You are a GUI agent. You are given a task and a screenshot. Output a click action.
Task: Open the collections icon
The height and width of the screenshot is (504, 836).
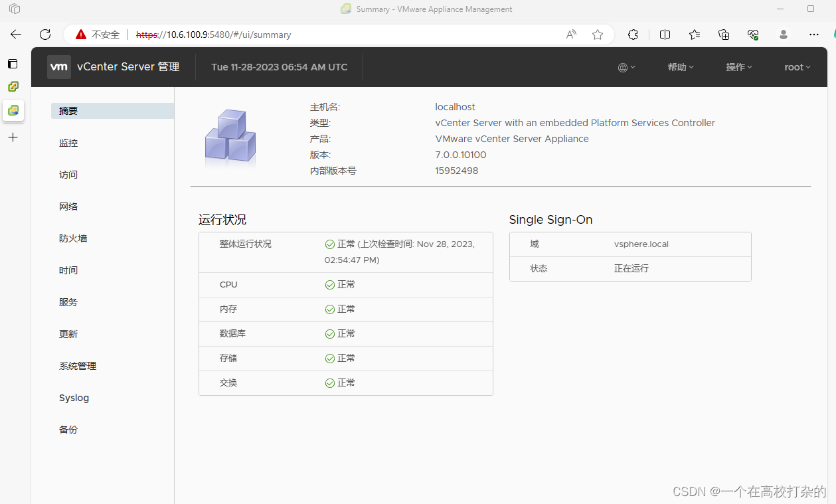point(724,35)
